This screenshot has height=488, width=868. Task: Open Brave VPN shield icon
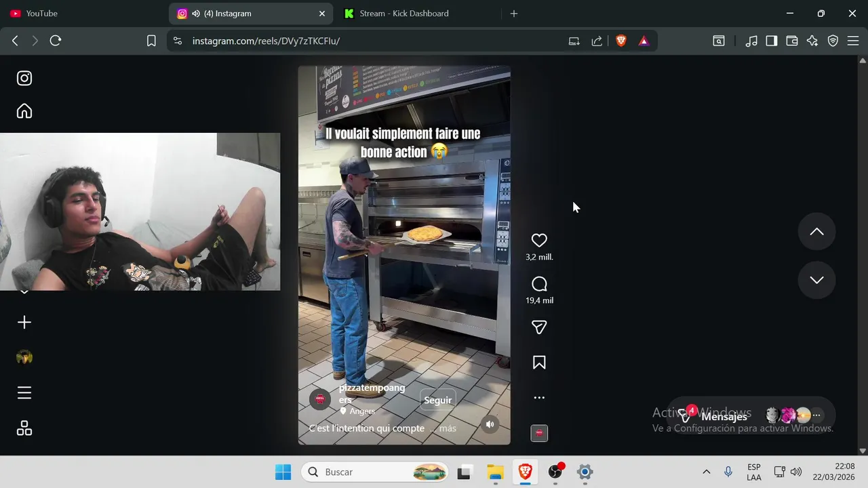click(x=833, y=41)
